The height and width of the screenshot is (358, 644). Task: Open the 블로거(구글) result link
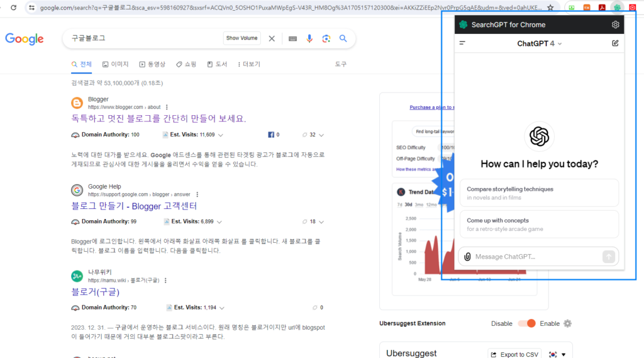tap(96, 292)
